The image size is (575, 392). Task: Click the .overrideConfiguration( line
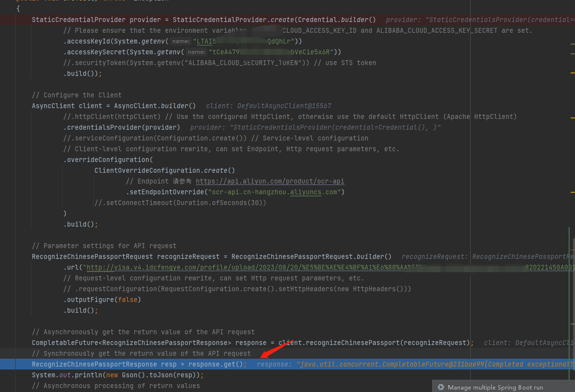pyautogui.click(x=108, y=160)
